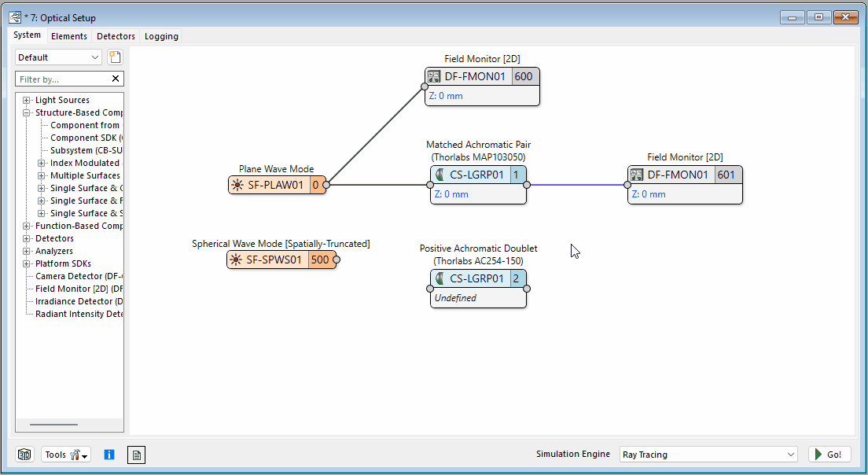Click the Filter by text field

click(61, 79)
